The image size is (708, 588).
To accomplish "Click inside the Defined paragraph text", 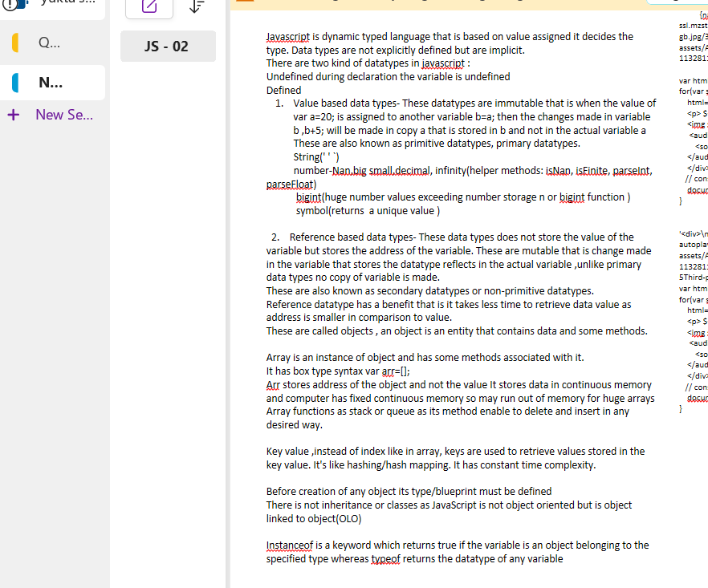I will pos(281,90).
